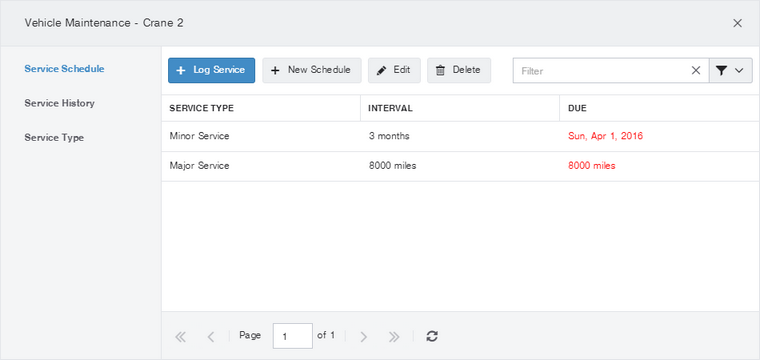Open the Service History section
Viewport: 760px width, 360px height.
pyautogui.click(x=60, y=103)
